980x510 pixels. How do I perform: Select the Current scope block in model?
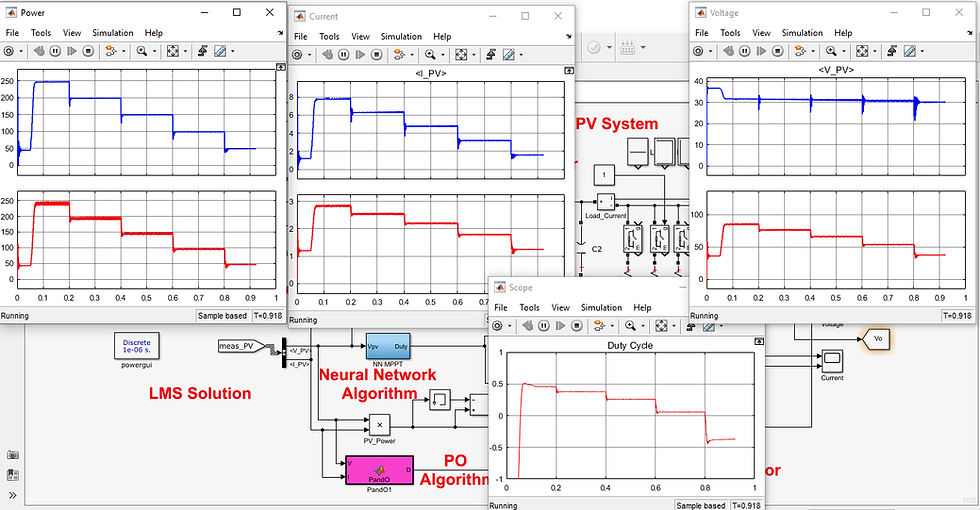coord(832,359)
